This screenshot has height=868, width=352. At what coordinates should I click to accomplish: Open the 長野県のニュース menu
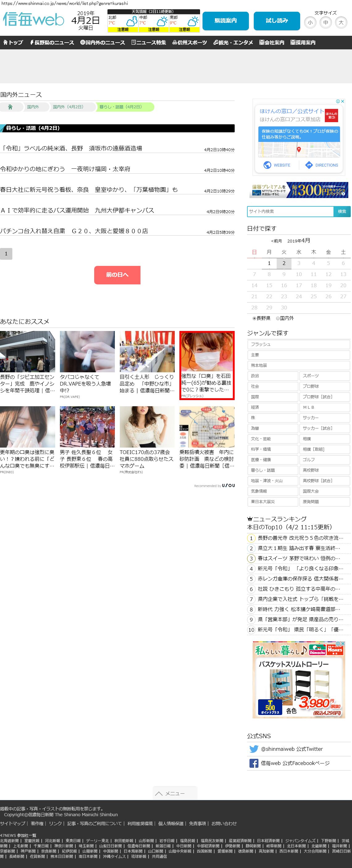pos(52,43)
